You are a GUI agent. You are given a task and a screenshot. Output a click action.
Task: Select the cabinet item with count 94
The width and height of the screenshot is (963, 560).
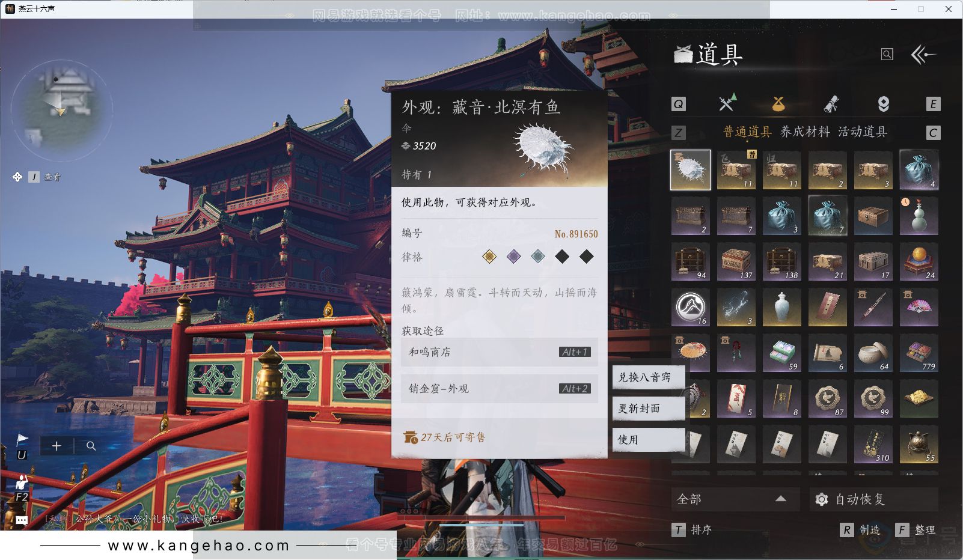click(691, 261)
